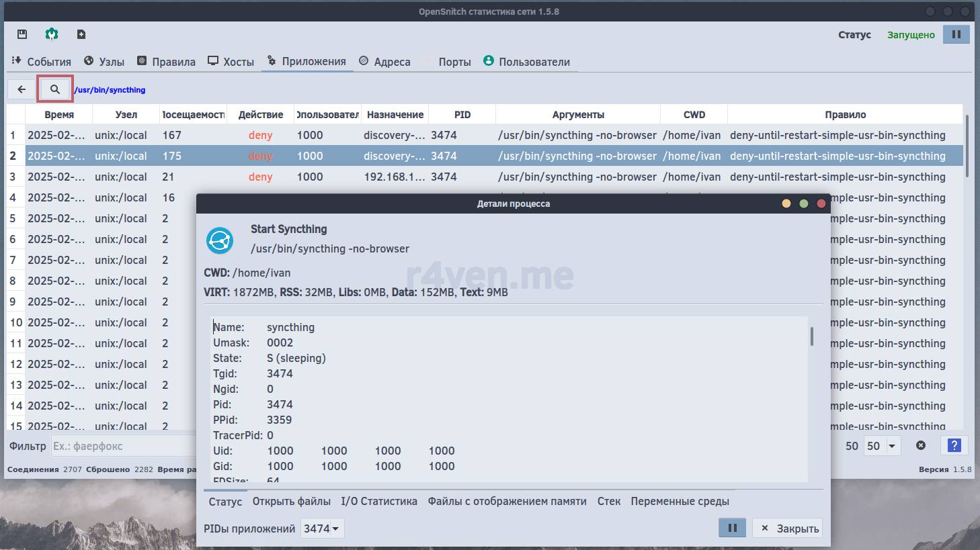This screenshot has width=980, height=550.
Task: Click the round X clear icon near help
Action: [921, 445]
